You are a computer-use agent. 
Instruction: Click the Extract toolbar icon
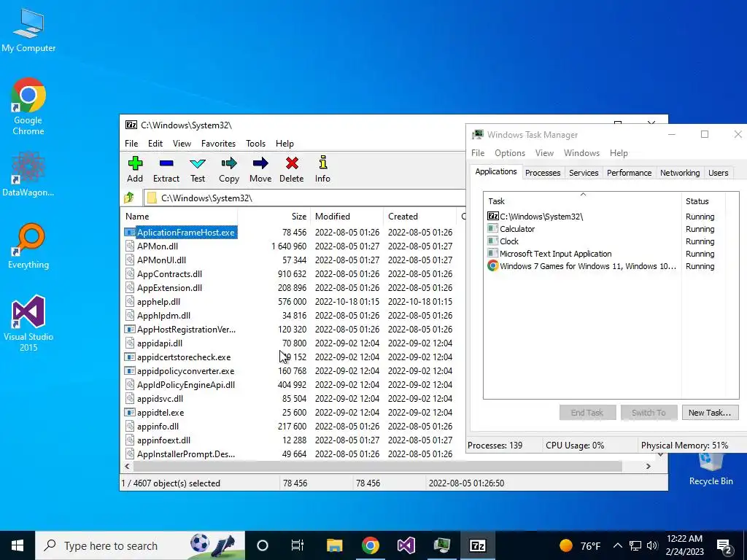coord(166,169)
